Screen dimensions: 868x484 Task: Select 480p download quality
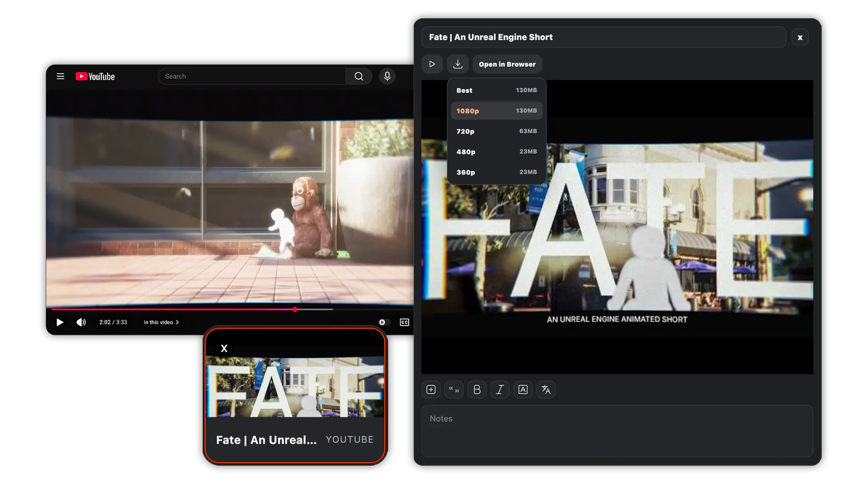click(x=497, y=152)
